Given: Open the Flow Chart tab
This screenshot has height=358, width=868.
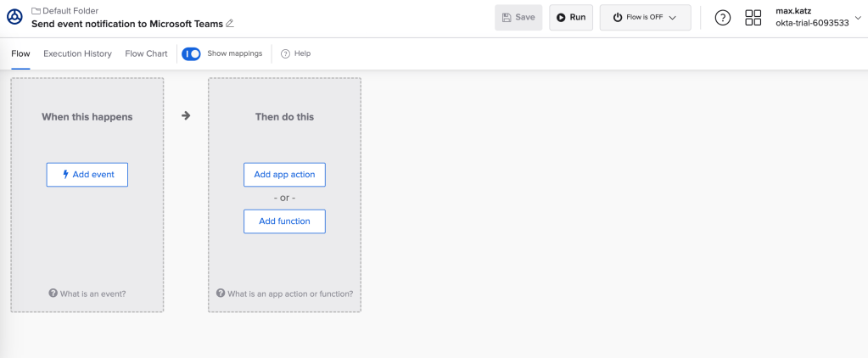Looking at the screenshot, I should pos(146,53).
